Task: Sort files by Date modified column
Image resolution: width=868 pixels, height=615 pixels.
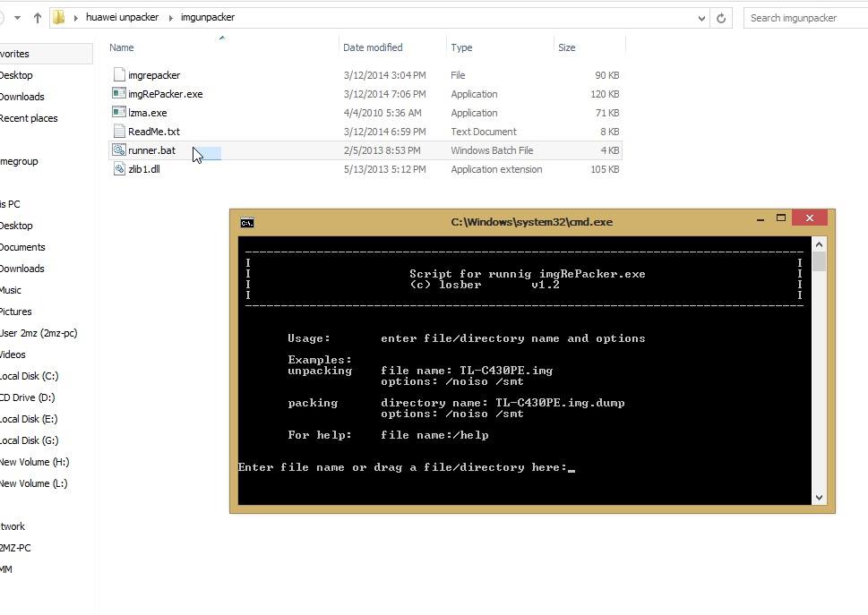Action: click(373, 47)
